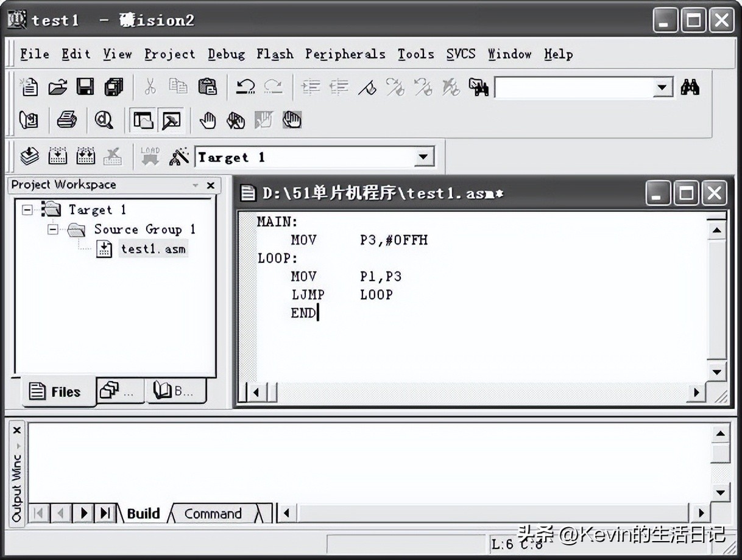Open Options for Target wand icon
This screenshot has height=560, width=742.
178,157
